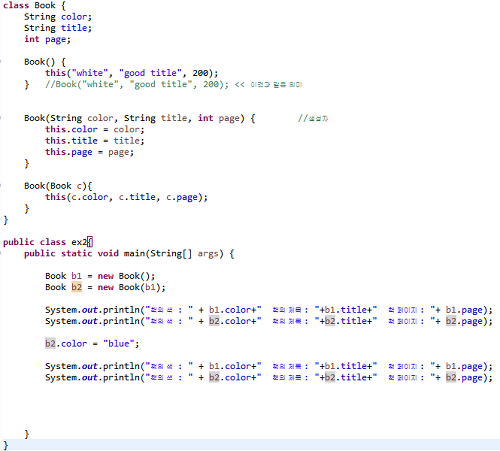Screen dimensions: 500x451
Task: Click the short // comment after the constructor signature
Action: 313,118
